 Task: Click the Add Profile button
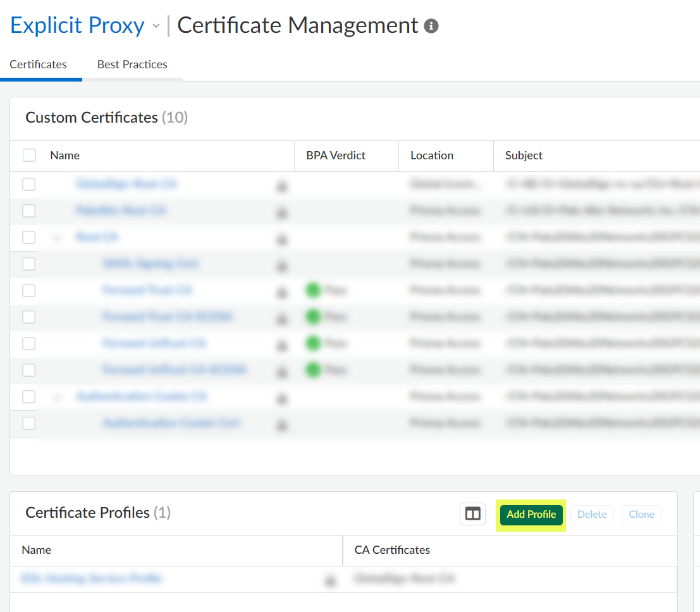click(531, 514)
